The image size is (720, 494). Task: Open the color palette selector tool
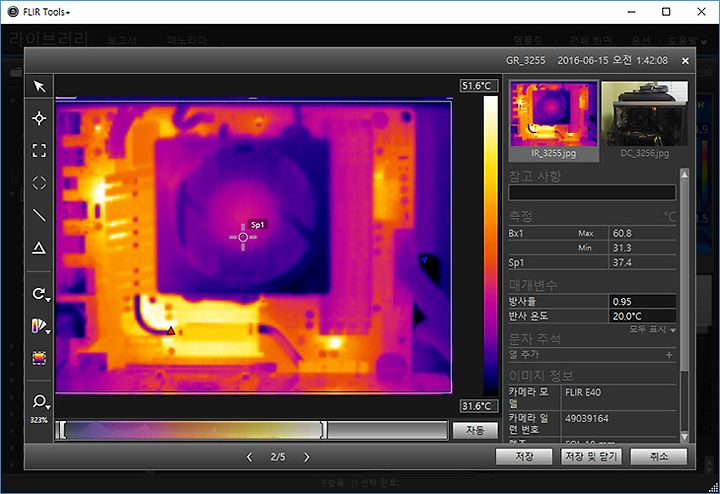(x=40, y=326)
